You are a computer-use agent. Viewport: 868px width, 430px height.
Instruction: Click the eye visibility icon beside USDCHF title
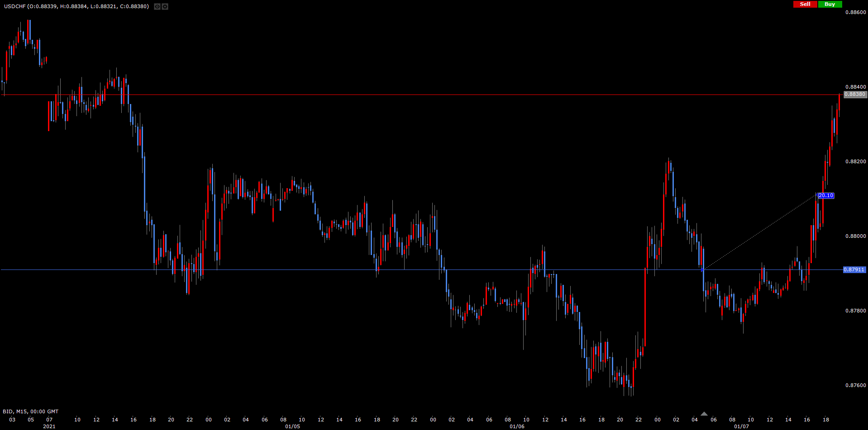pyautogui.click(x=157, y=7)
